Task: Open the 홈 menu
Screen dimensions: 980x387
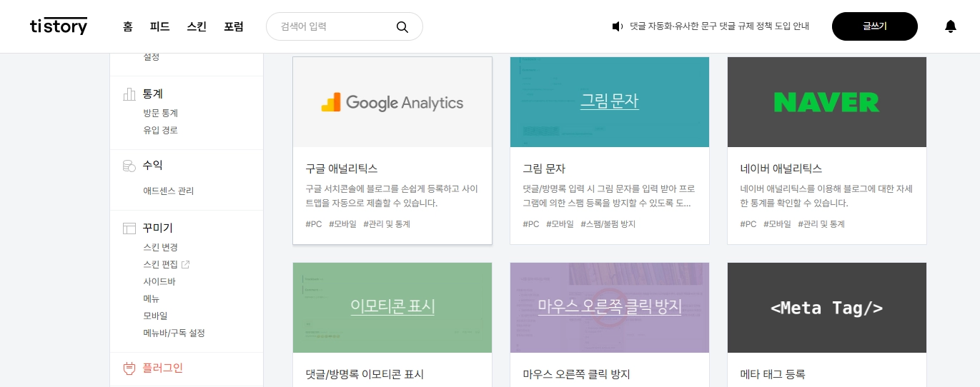Action: point(128,26)
